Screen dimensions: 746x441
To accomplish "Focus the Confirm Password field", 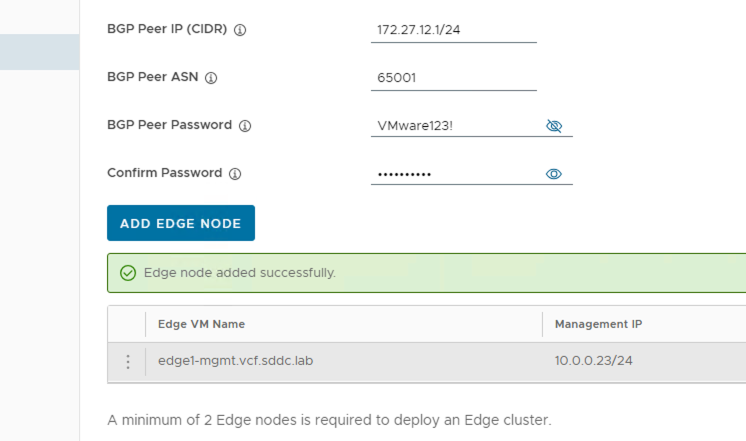I will pos(455,174).
